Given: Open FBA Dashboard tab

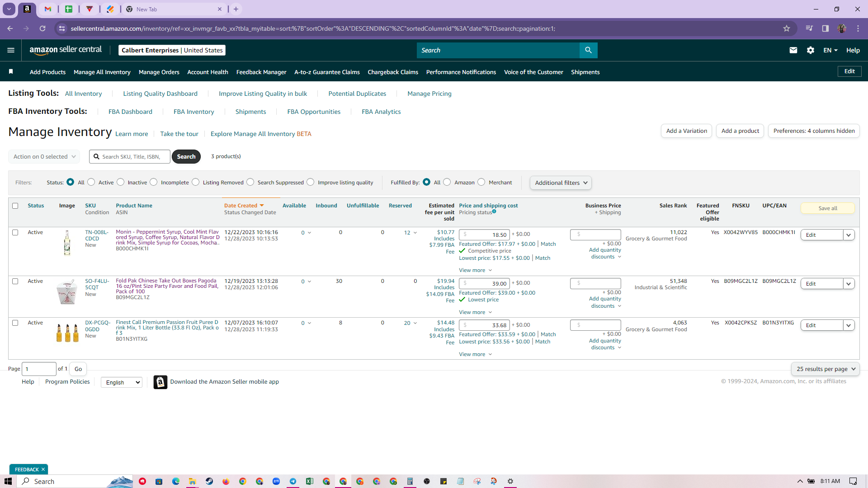Looking at the screenshot, I should coord(130,112).
